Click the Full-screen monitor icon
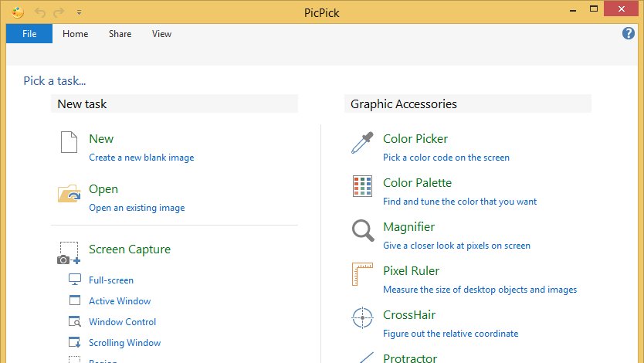This screenshot has width=644, height=363. tap(75, 280)
